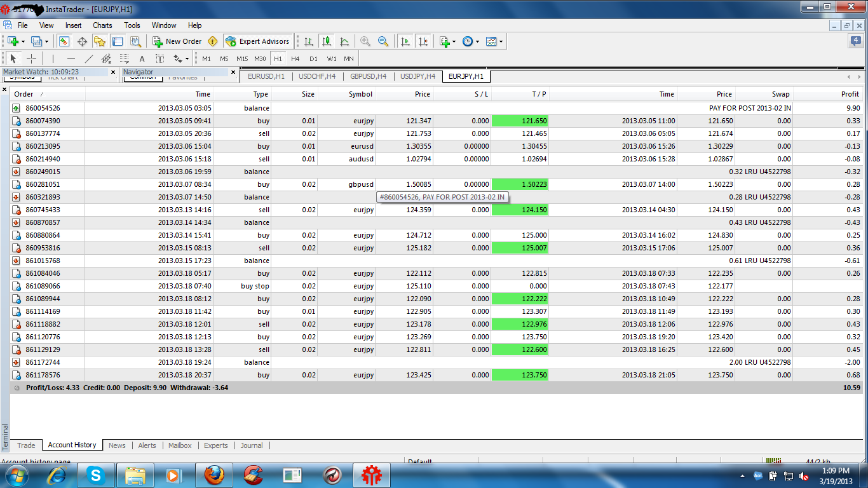This screenshot has height=488, width=868.
Task: Switch chart to candlesticks mode
Action: click(327, 41)
